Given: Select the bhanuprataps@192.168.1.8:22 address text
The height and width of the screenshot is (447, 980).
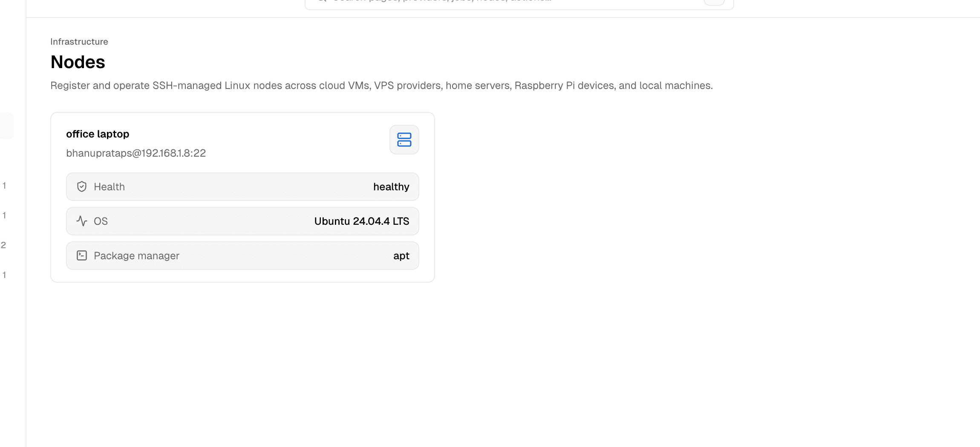Looking at the screenshot, I should (136, 153).
